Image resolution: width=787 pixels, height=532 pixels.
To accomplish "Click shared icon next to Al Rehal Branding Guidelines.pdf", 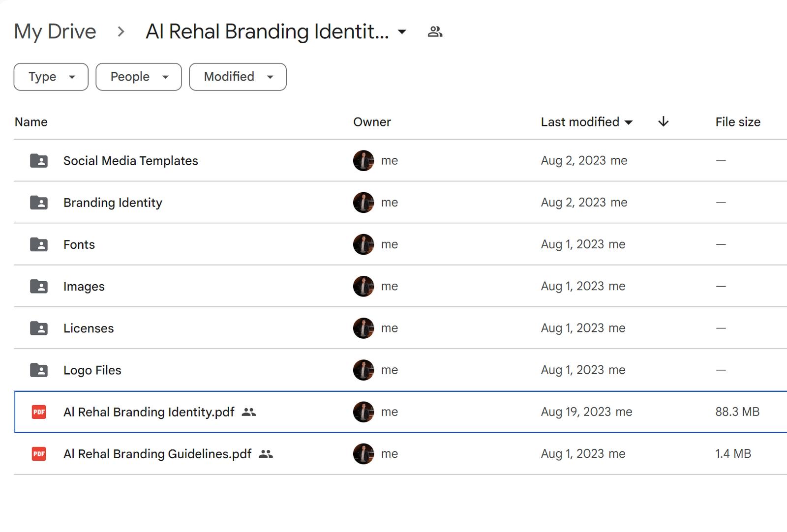I will tap(266, 454).
